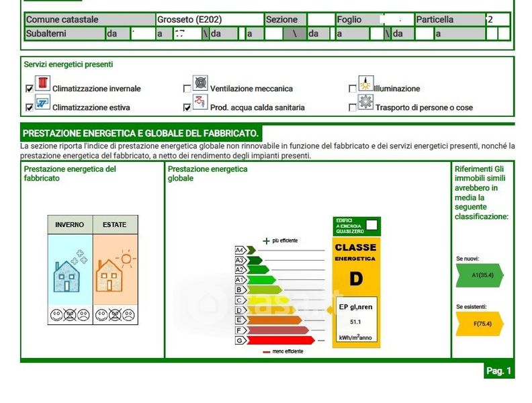Enable the Illuminazione checkbox
Screen dimensions: 532x403
click(353, 89)
